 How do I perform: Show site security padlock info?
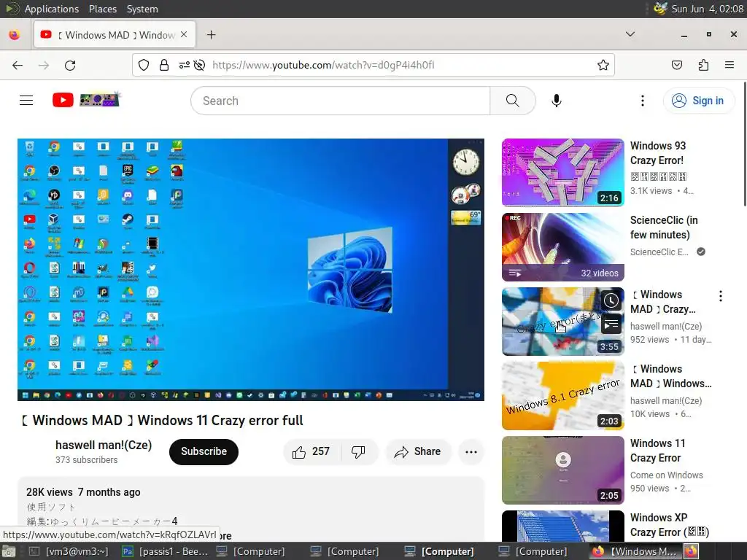(164, 65)
